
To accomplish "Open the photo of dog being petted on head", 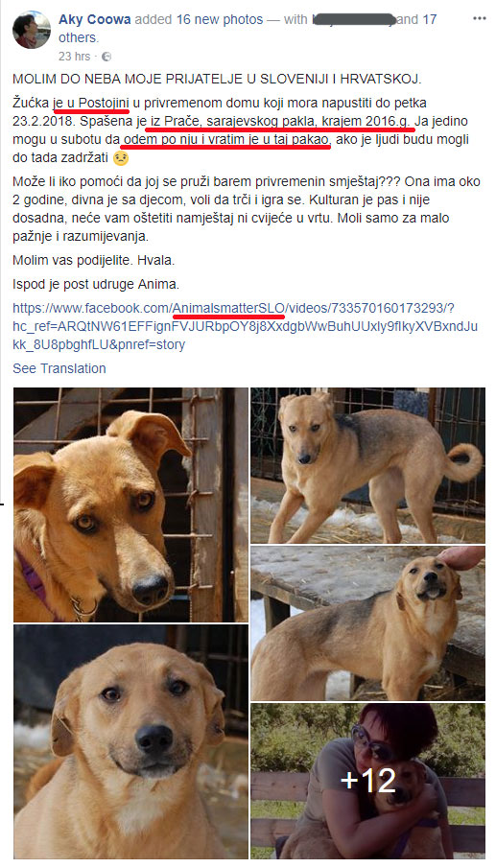I will 367,623.
